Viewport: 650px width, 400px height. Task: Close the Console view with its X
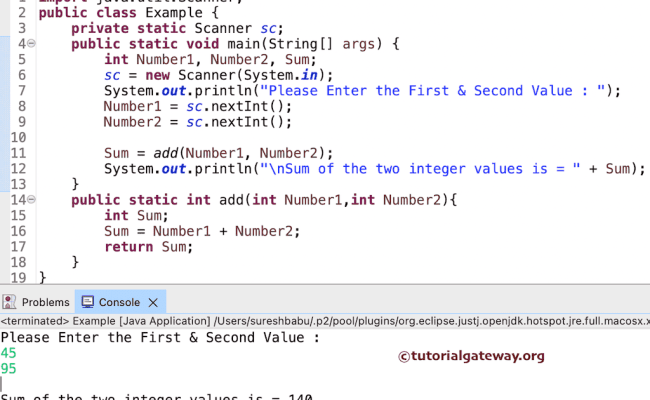(153, 303)
